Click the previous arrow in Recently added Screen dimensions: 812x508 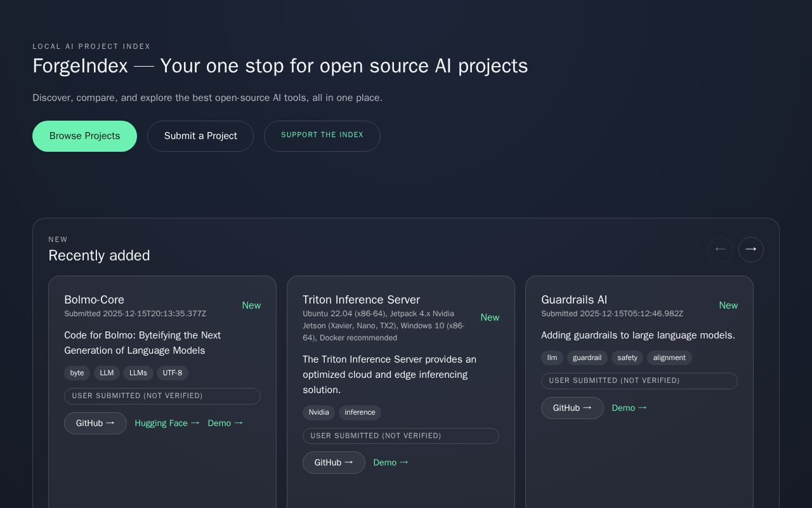pyautogui.click(x=720, y=250)
